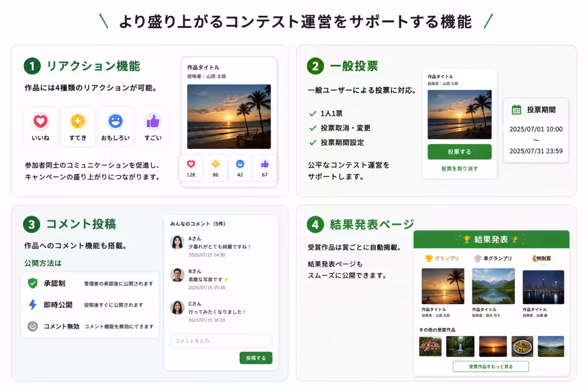Open the small sunset thumbnail under その他の受賞作品
This screenshot has width=588, height=392.
point(493,346)
